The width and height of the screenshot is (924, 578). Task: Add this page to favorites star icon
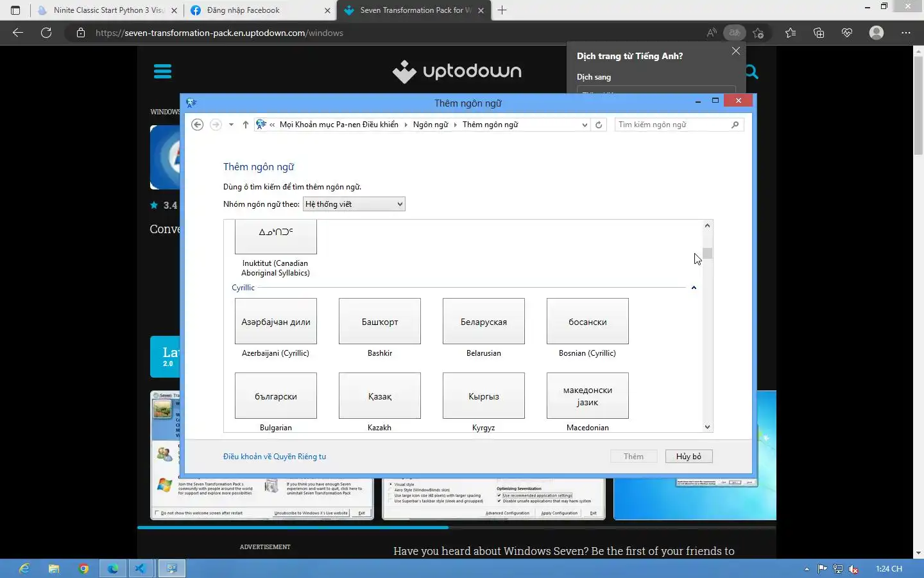(x=758, y=33)
